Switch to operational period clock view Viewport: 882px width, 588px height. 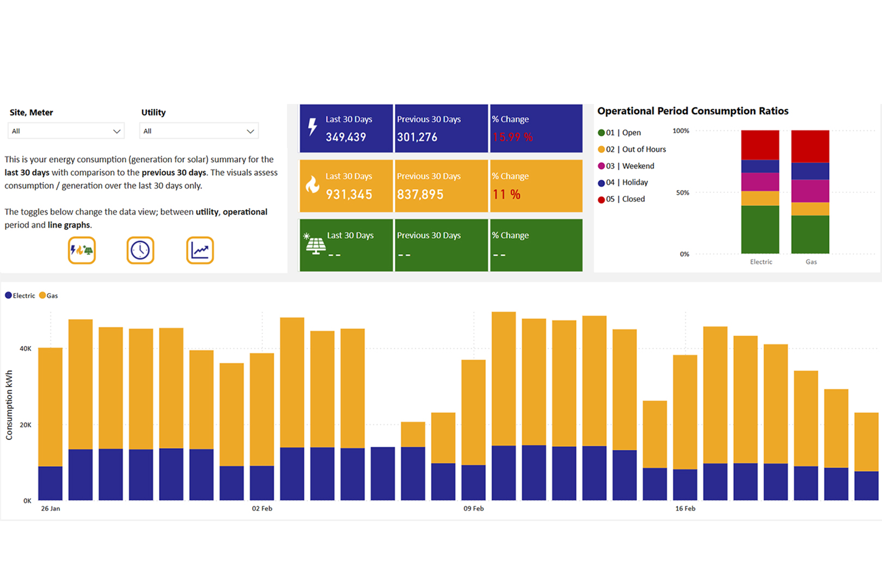[x=140, y=250]
